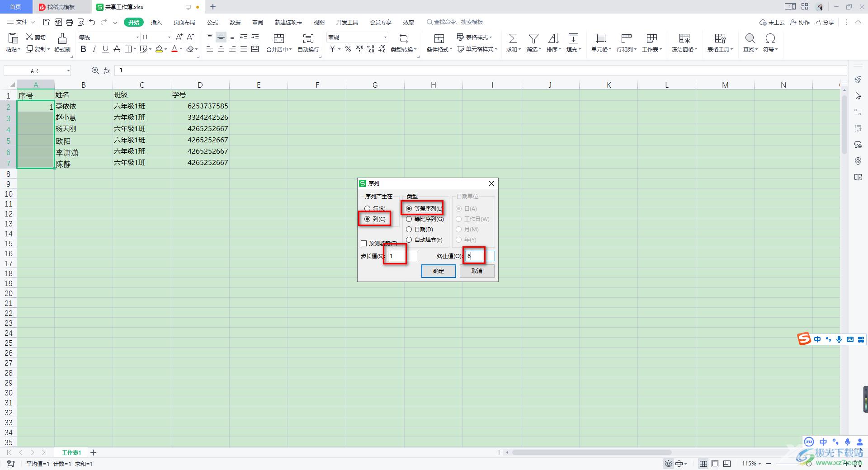Expand the File (文件) menu arrow

pos(33,22)
